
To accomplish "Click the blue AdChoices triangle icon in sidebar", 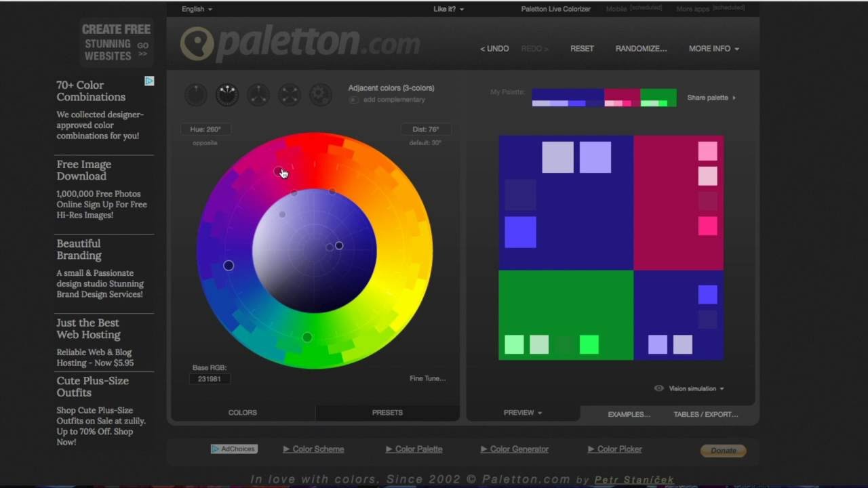I will [x=149, y=81].
